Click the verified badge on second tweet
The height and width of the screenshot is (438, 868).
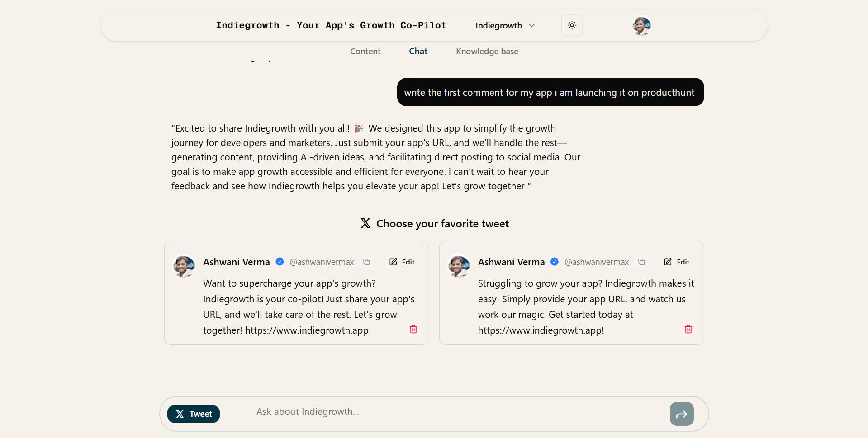pyautogui.click(x=555, y=262)
